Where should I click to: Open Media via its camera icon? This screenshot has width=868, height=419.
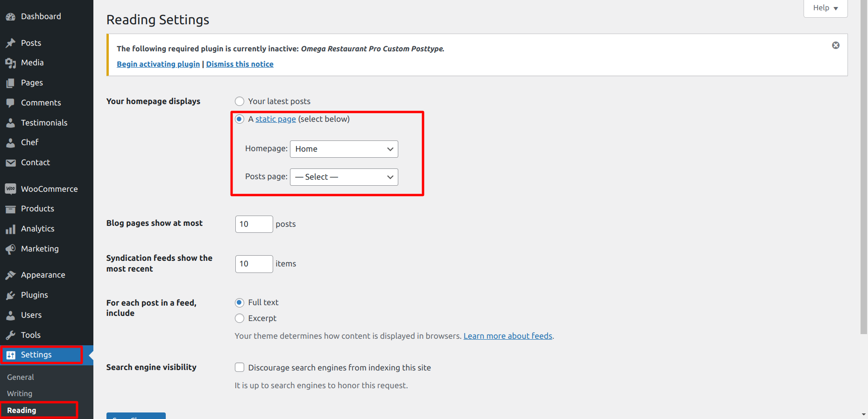tap(10, 63)
